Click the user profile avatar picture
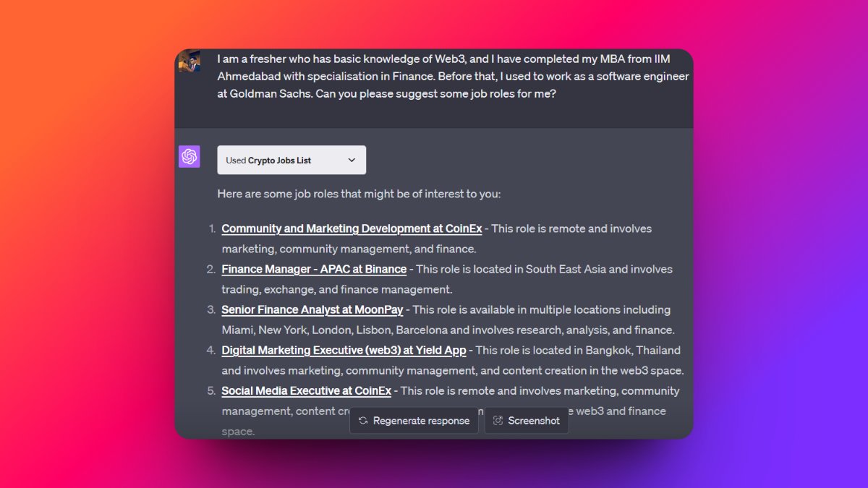 point(190,61)
